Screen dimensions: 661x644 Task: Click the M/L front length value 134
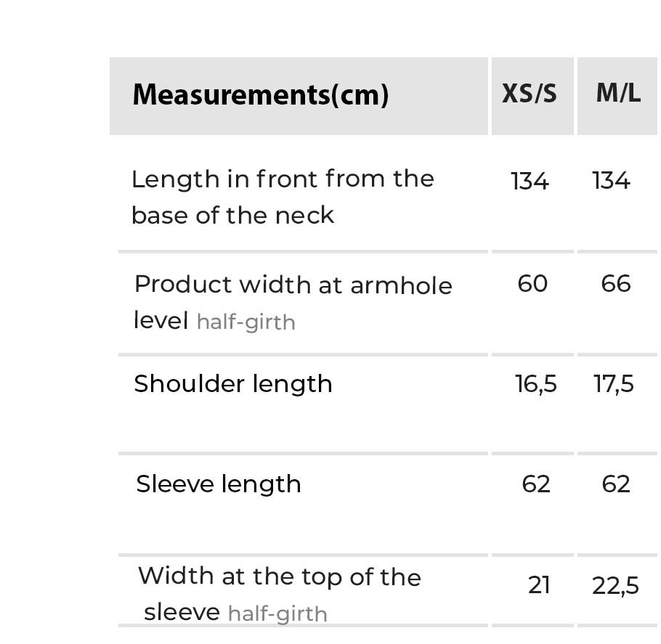tap(611, 181)
